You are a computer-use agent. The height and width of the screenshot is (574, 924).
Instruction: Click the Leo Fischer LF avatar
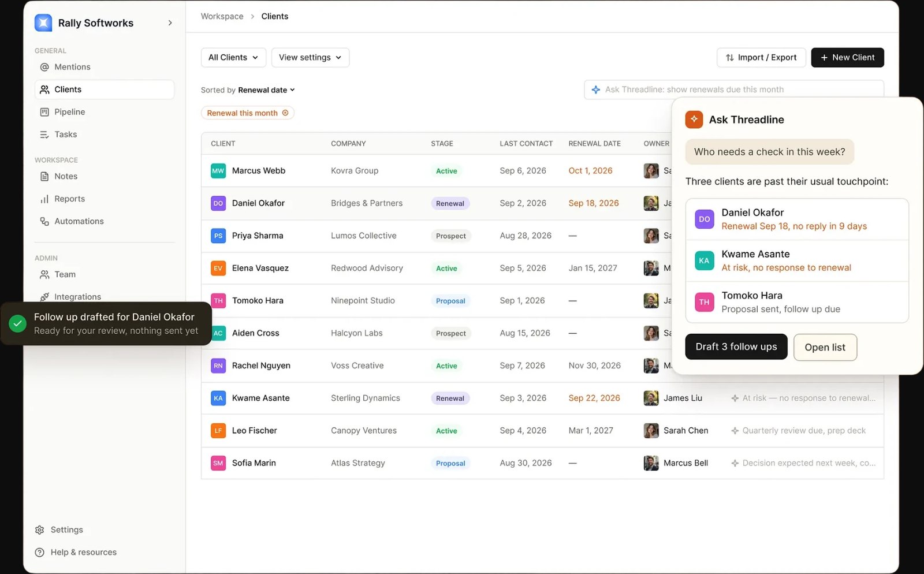tap(218, 431)
